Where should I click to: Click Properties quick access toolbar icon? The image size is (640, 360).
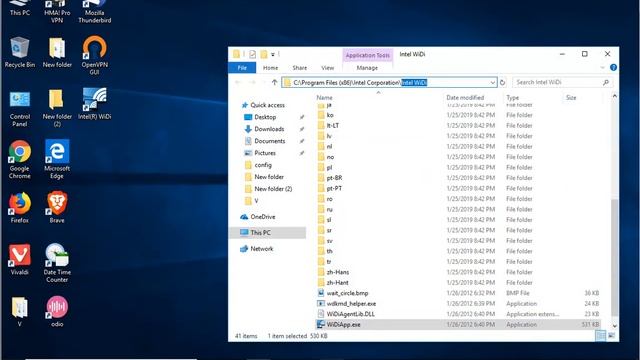click(x=253, y=54)
